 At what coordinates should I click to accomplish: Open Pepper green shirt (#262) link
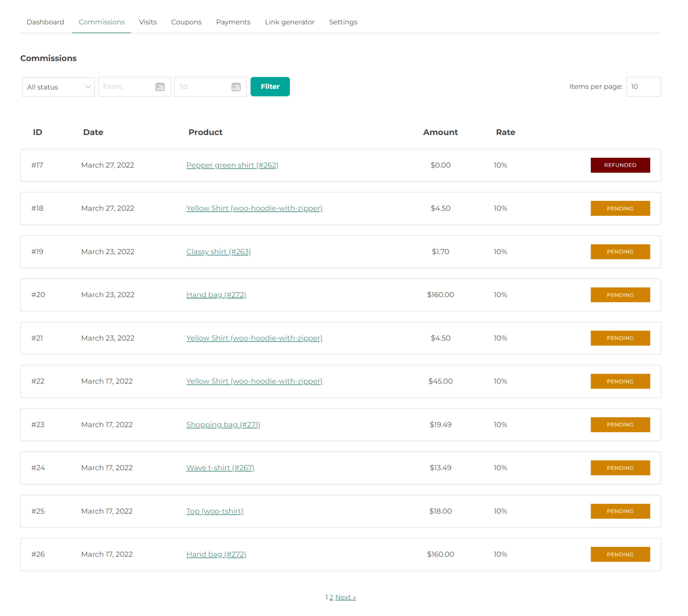[x=232, y=165]
